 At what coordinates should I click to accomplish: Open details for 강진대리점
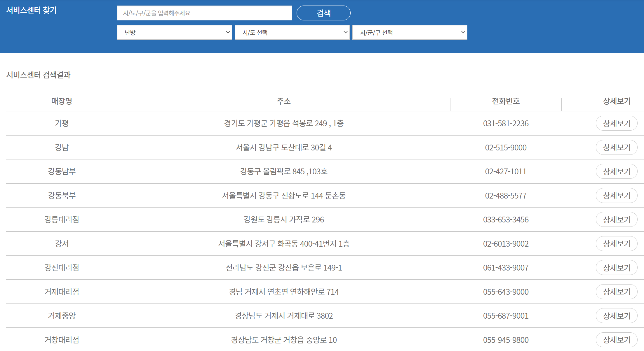[616, 268]
